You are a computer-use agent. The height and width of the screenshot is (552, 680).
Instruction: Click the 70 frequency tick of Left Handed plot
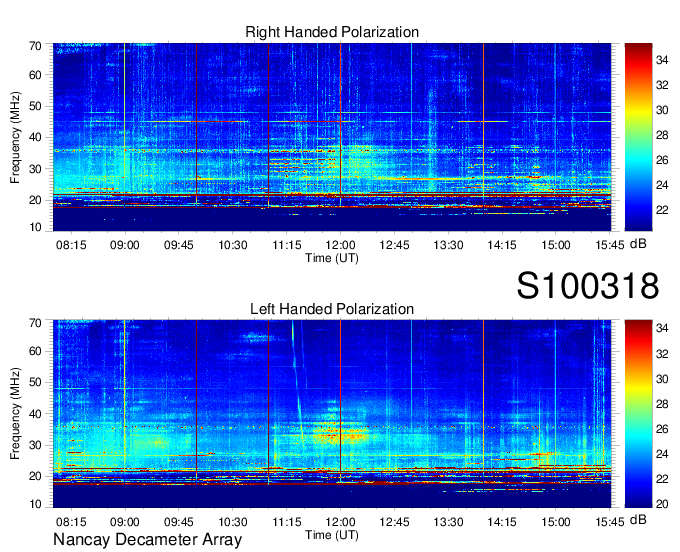(x=35, y=323)
